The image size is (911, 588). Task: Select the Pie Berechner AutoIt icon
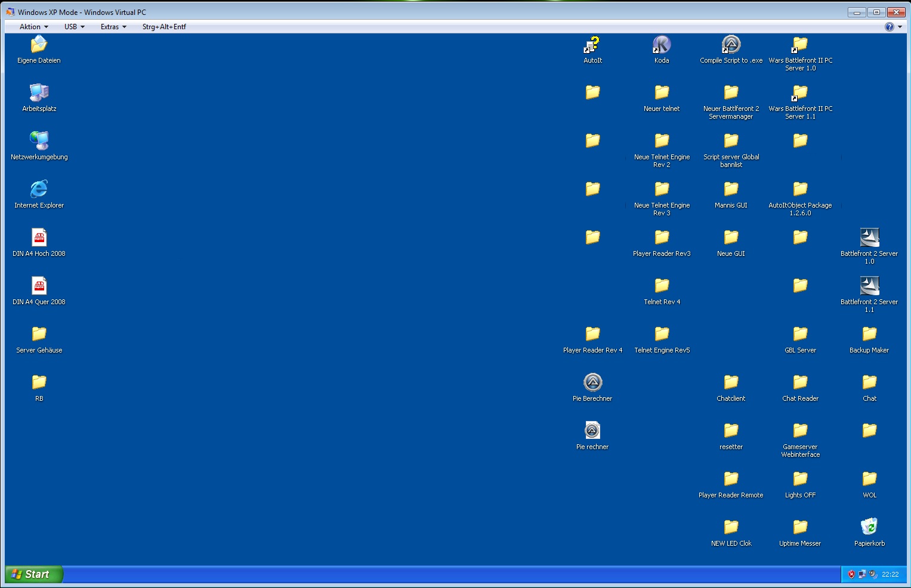[592, 382]
